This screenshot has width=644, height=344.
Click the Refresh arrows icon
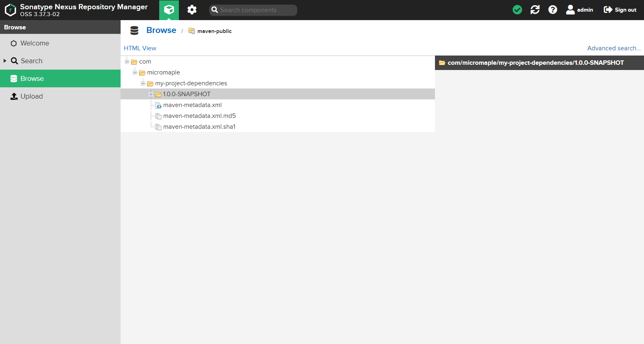pos(535,10)
